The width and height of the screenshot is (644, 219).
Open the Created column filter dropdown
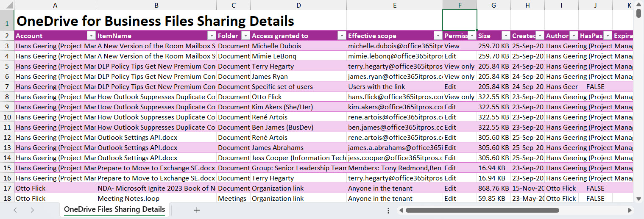(540, 36)
